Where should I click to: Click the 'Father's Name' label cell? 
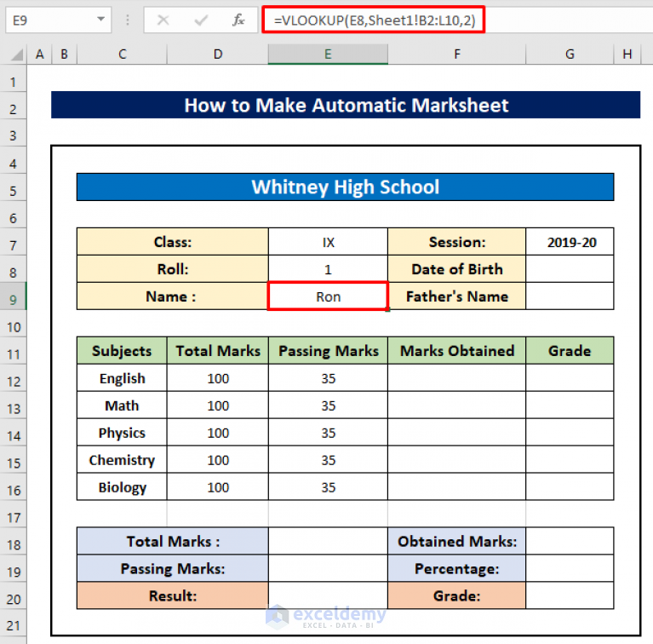(457, 296)
